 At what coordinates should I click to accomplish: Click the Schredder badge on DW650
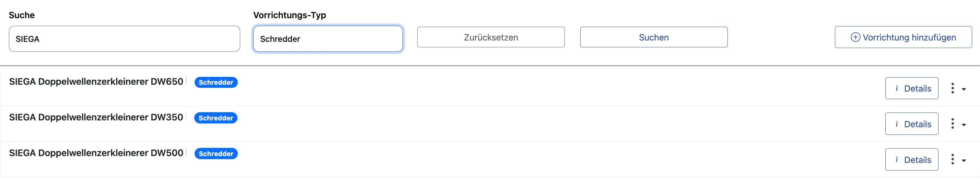pos(216,83)
